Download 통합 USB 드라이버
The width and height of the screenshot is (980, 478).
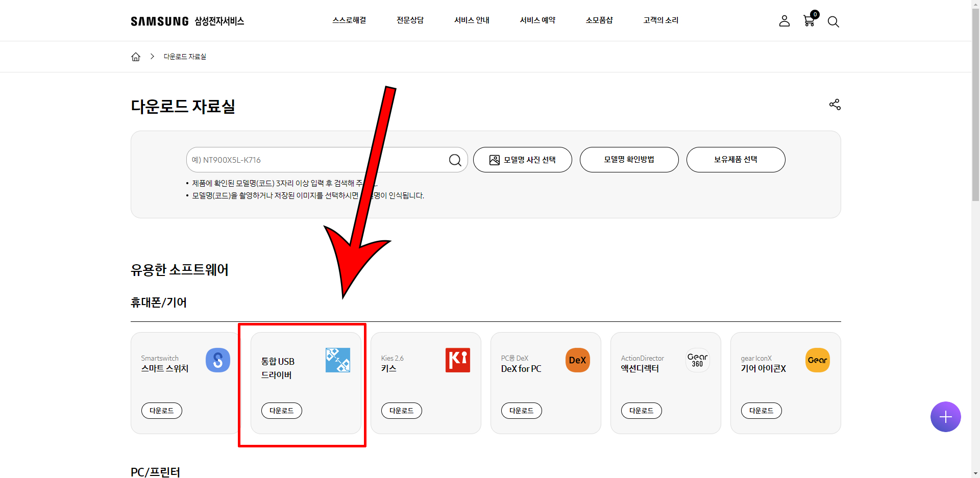pos(282,411)
